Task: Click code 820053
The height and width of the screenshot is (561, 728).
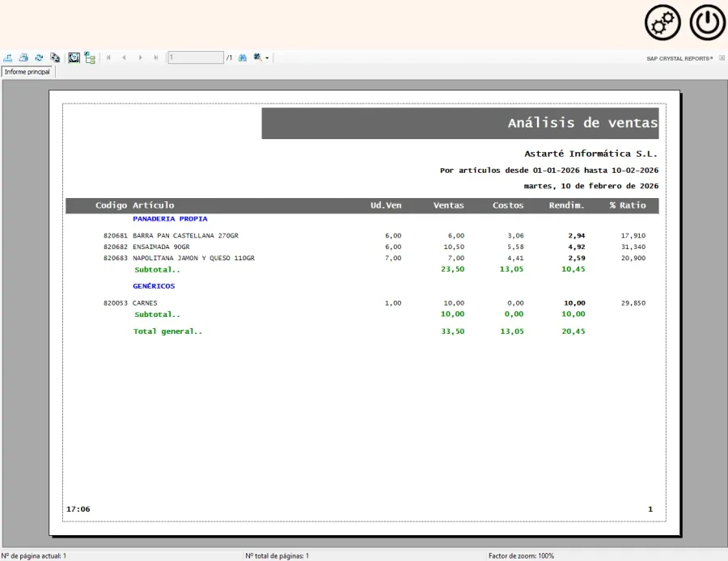Action: click(x=115, y=303)
